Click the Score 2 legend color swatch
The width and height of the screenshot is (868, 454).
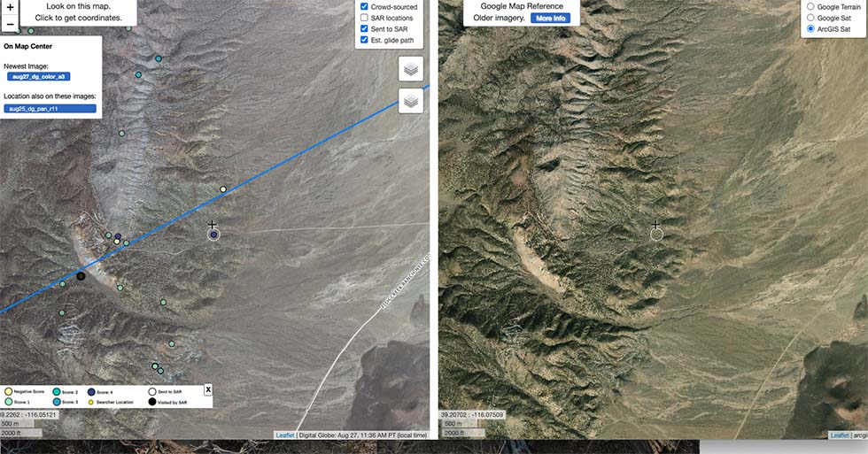coord(57,392)
